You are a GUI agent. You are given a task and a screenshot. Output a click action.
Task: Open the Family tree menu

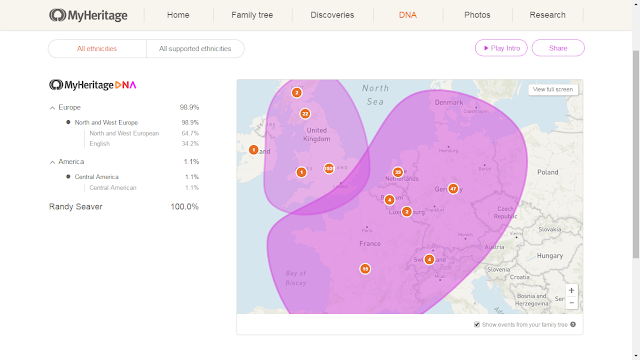[x=252, y=15]
